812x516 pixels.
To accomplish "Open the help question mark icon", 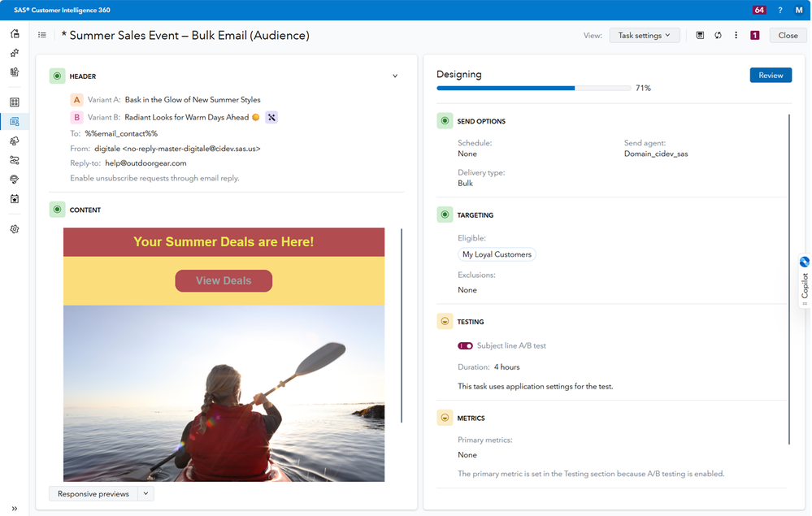I will [779, 10].
